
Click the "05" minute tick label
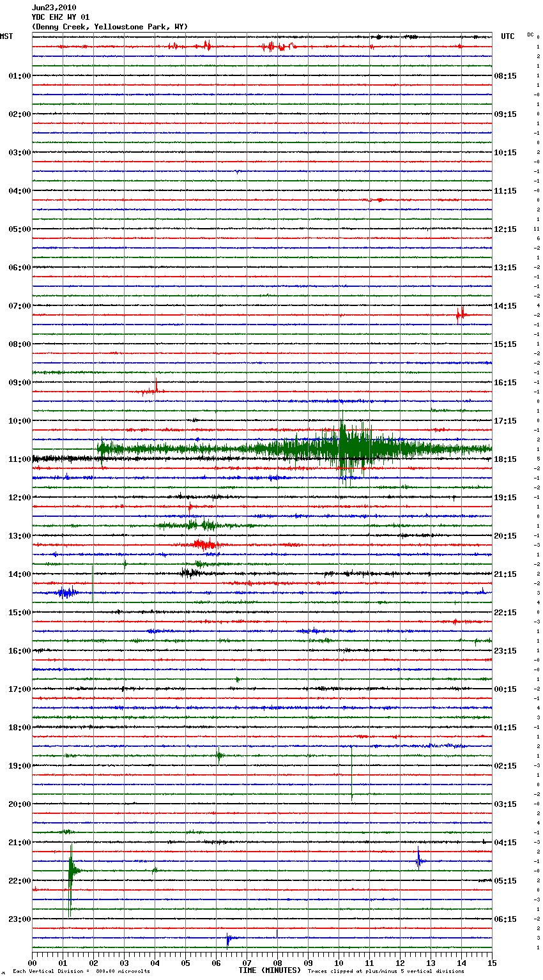[x=186, y=963]
